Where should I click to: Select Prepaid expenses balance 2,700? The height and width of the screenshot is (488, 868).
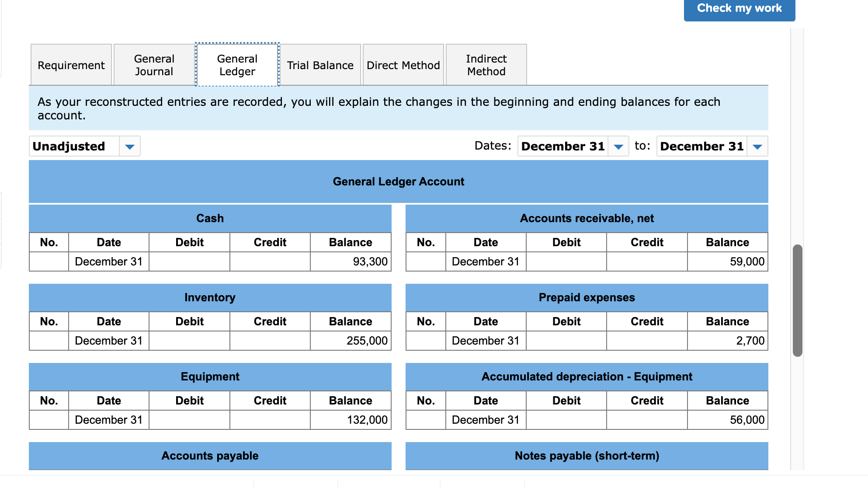point(727,341)
